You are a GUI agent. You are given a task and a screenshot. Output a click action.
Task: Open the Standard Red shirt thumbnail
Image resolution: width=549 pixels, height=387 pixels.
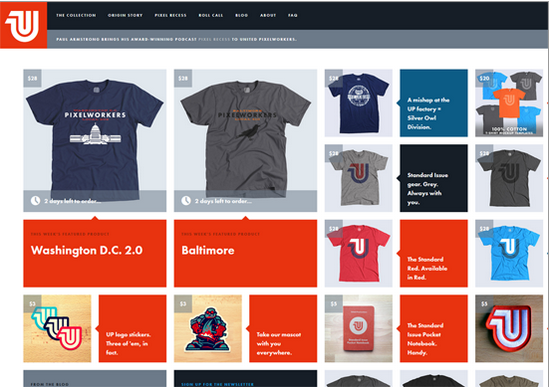click(359, 254)
